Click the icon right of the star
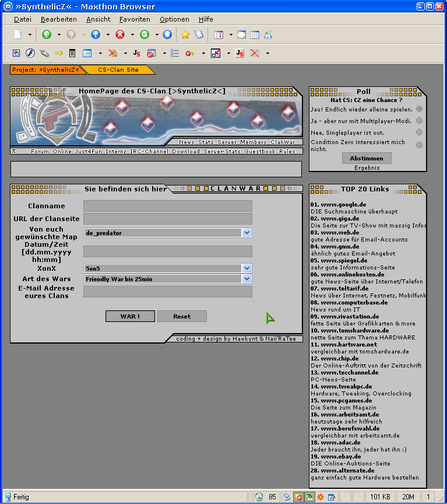Screen dimensions: 447x504 point(199,34)
